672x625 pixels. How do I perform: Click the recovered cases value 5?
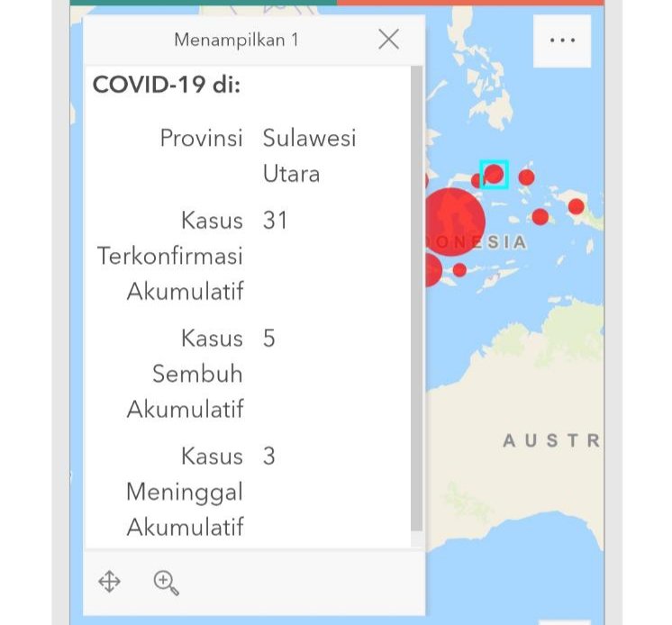pyautogui.click(x=269, y=338)
